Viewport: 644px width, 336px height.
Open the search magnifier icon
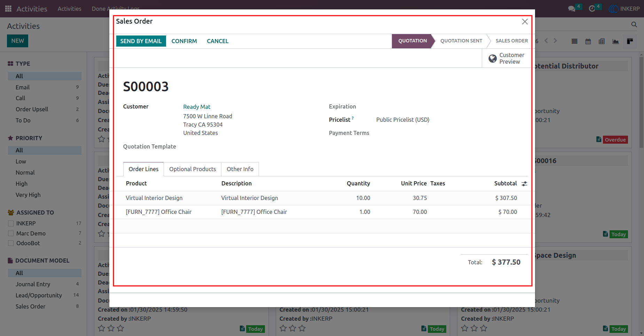(634, 24)
